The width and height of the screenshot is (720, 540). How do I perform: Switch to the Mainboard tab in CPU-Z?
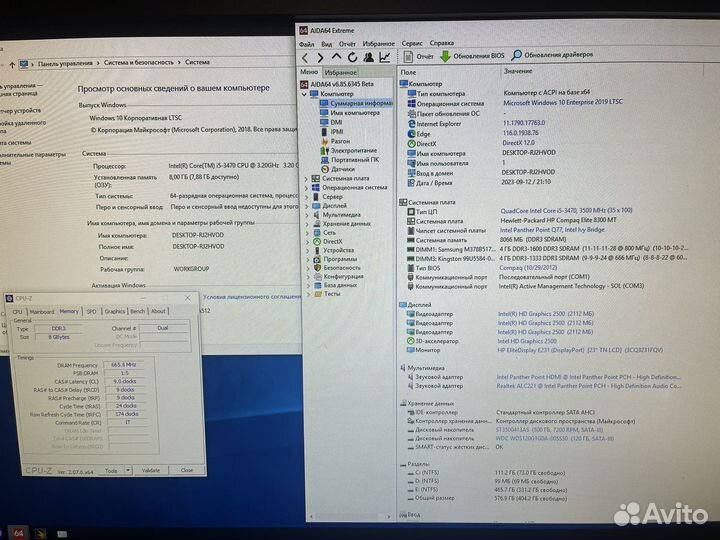(x=42, y=312)
